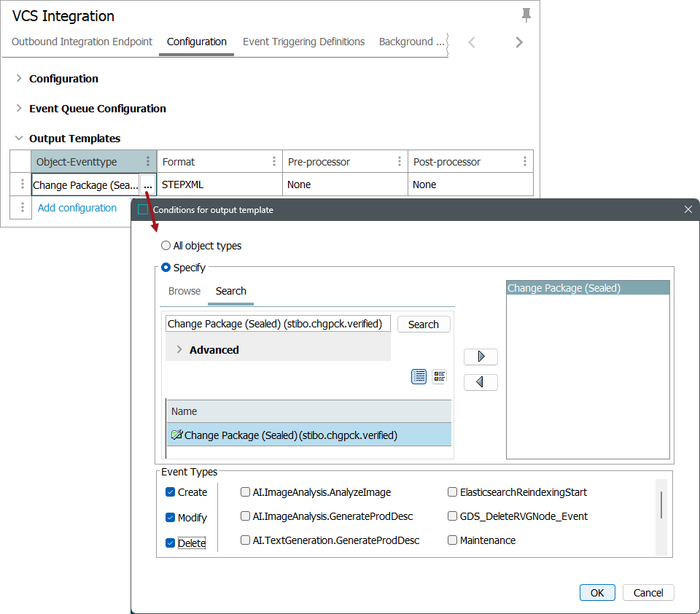Image resolution: width=700 pixels, height=614 pixels.
Task: Switch to detailed view icon in search results
Action: [x=439, y=376]
